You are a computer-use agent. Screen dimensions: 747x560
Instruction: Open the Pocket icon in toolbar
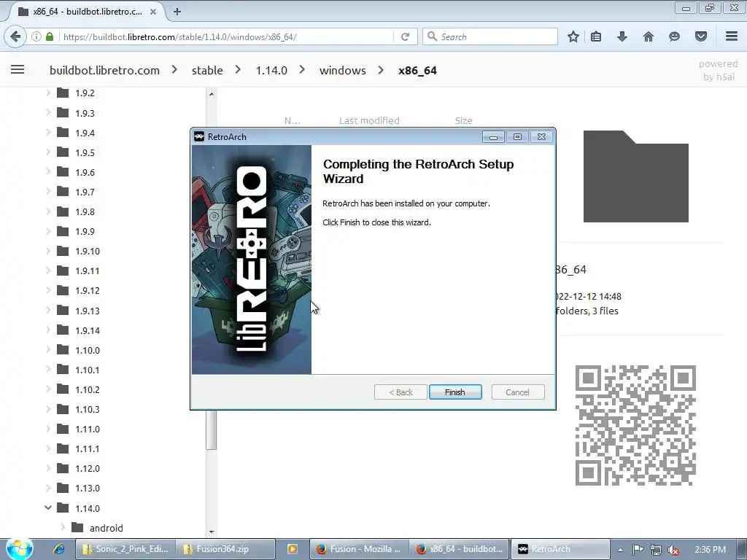pyautogui.click(x=701, y=36)
